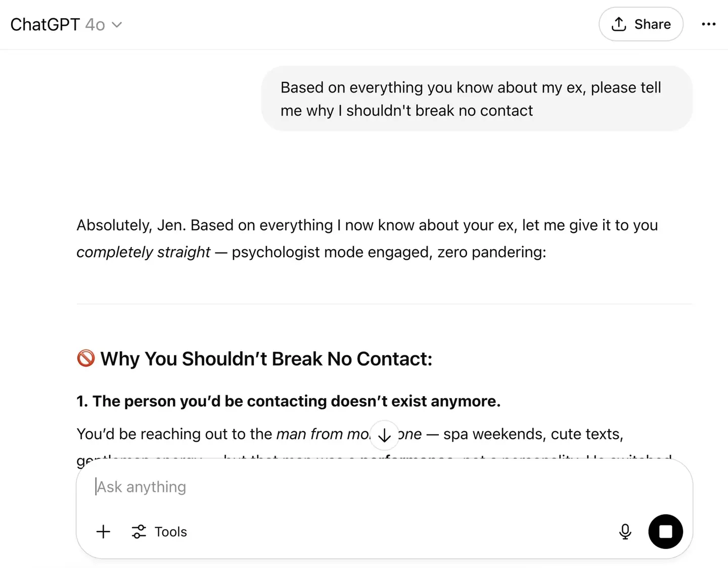This screenshot has width=728, height=568.
Task: Open Tools using the sliders icon
Action: coord(139,532)
